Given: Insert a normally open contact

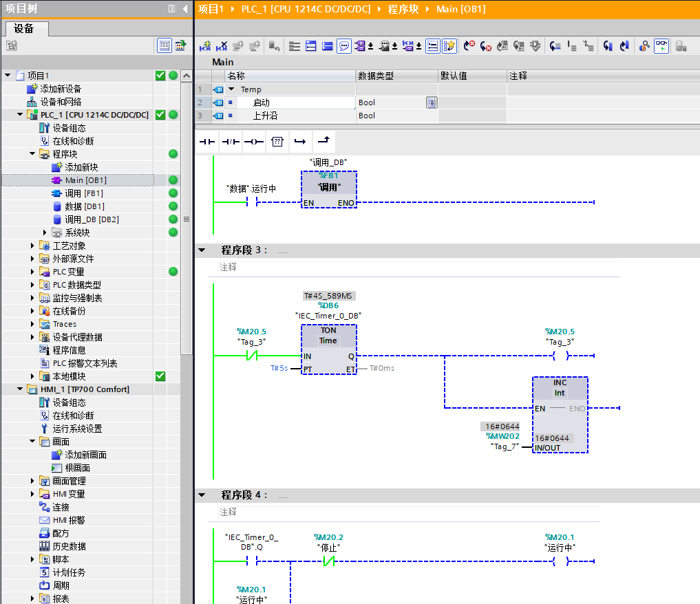Looking at the screenshot, I should pyautogui.click(x=207, y=142).
